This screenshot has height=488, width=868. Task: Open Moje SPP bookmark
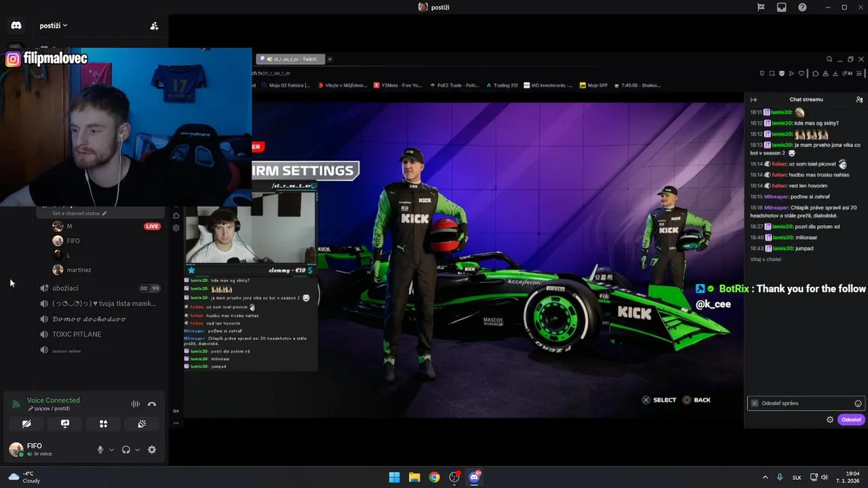click(593, 85)
